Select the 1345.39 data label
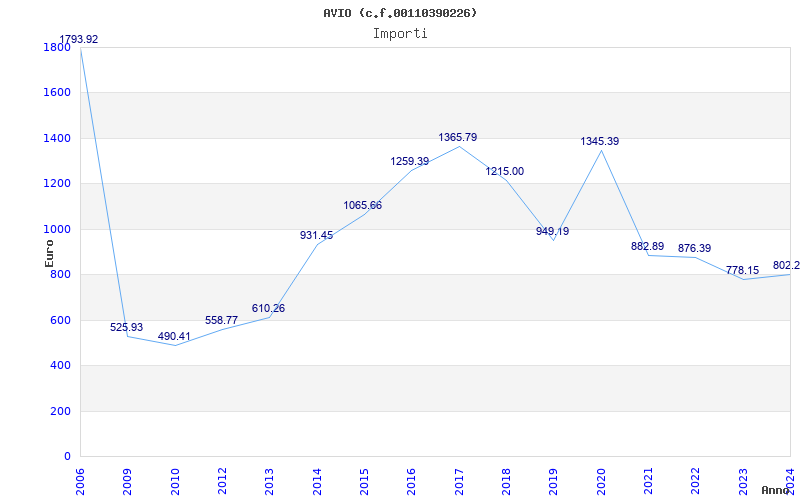 pos(599,141)
